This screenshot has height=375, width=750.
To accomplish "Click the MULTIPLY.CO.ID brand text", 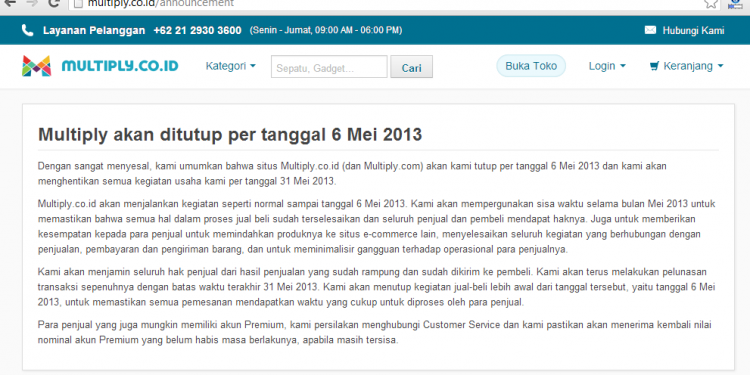I will click(x=120, y=66).
